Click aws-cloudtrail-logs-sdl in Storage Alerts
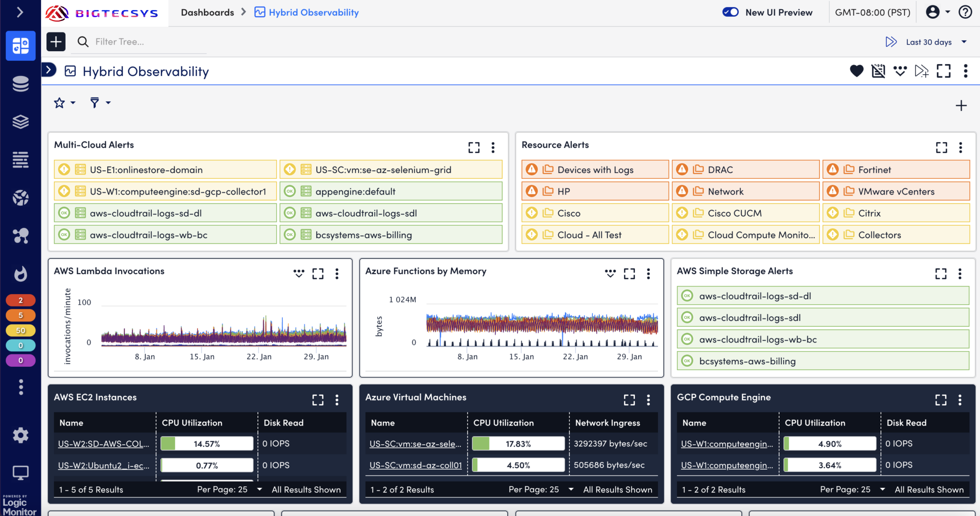The image size is (980, 516). [823, 318]
